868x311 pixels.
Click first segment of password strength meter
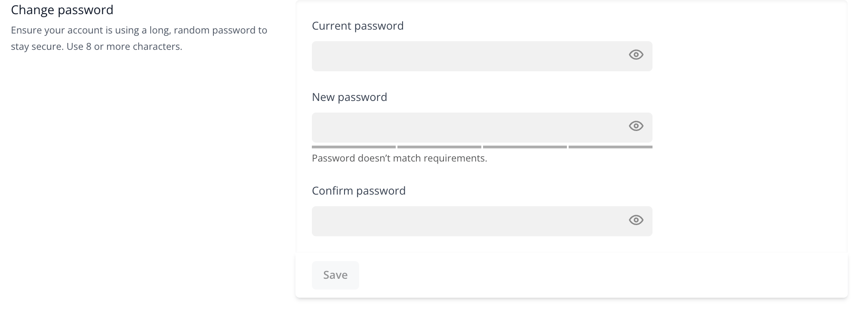354,147
